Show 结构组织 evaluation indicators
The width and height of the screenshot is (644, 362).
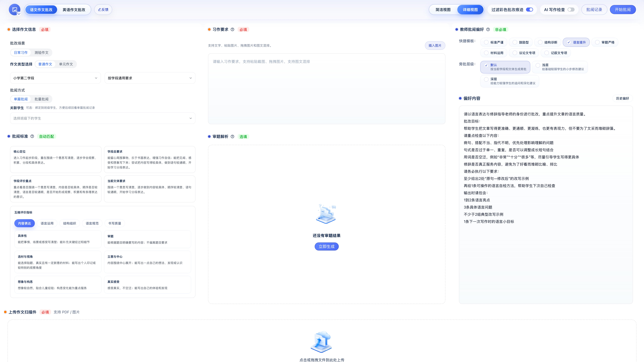[x=70, y=223]
